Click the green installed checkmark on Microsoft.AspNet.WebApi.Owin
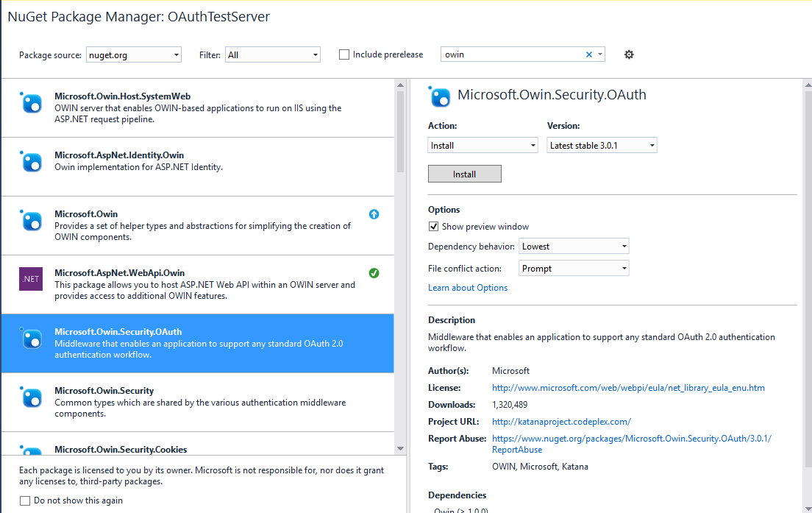812x513 pixels. (374, 272)
